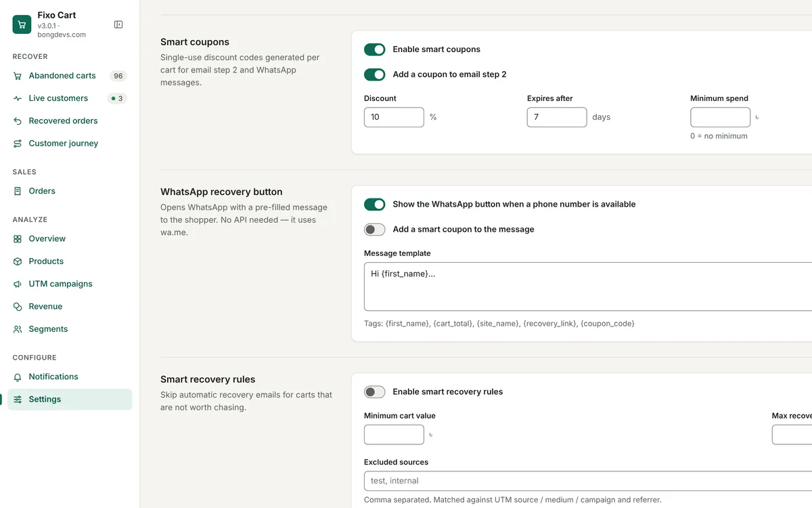Click the Discount percentage field

coord(394,117)
